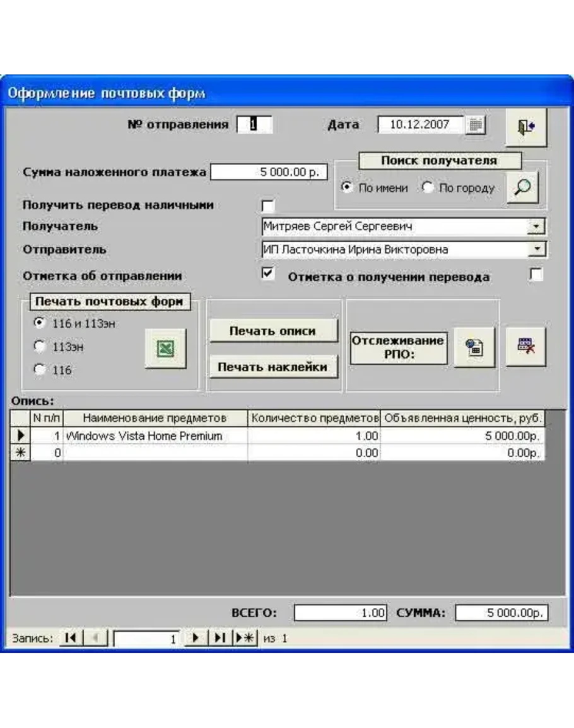Open the calendar date picker icon
Screen dimensions: 574x728
coord(476,125)
